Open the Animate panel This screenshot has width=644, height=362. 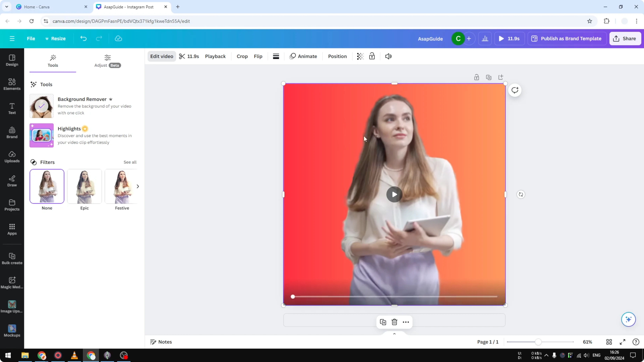point(303,56)
